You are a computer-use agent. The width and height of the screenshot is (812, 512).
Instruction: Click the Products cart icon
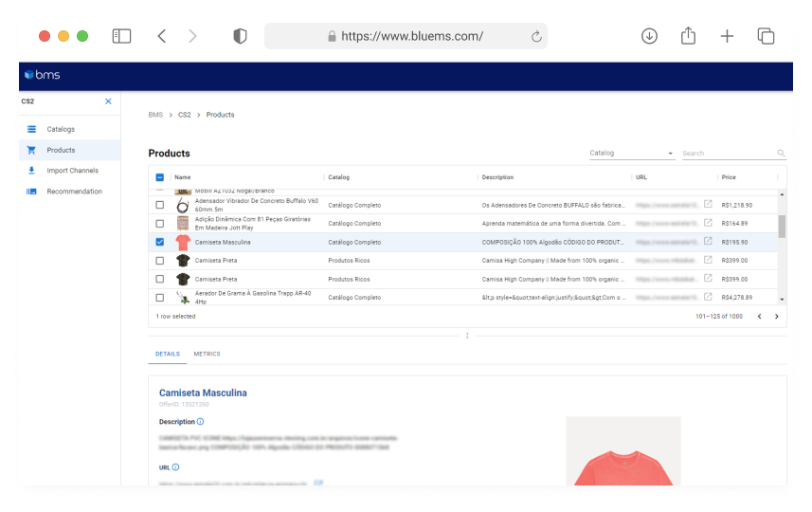tap(31, 150)
